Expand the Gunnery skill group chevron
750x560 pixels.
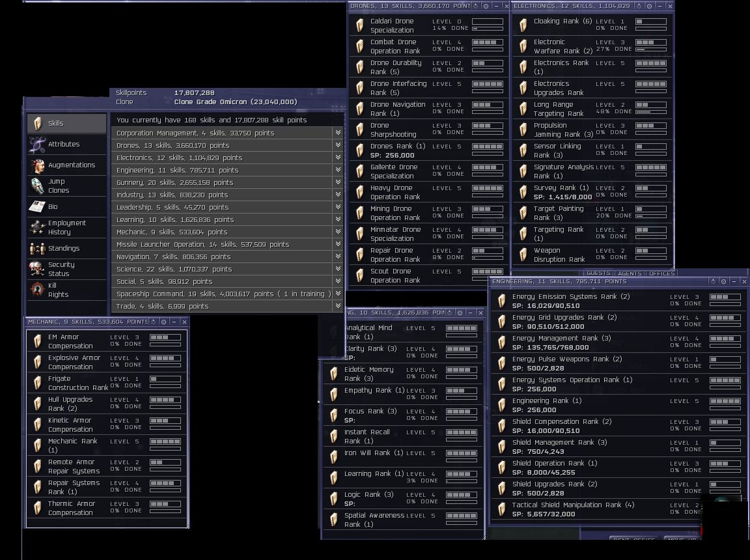coord(338,182)
